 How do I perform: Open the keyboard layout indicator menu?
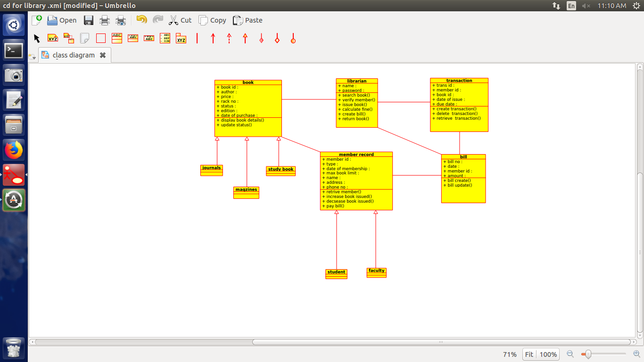[x=571, y=6]
